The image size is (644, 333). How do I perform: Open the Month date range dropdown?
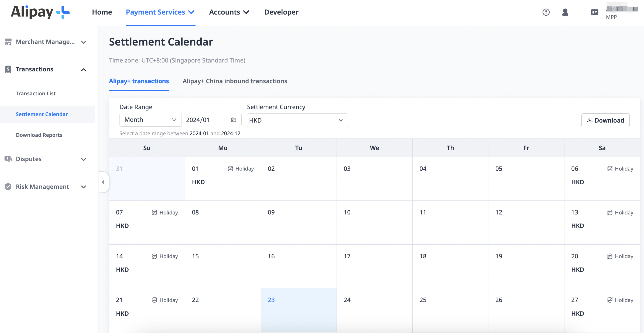[x=150, y=120]
